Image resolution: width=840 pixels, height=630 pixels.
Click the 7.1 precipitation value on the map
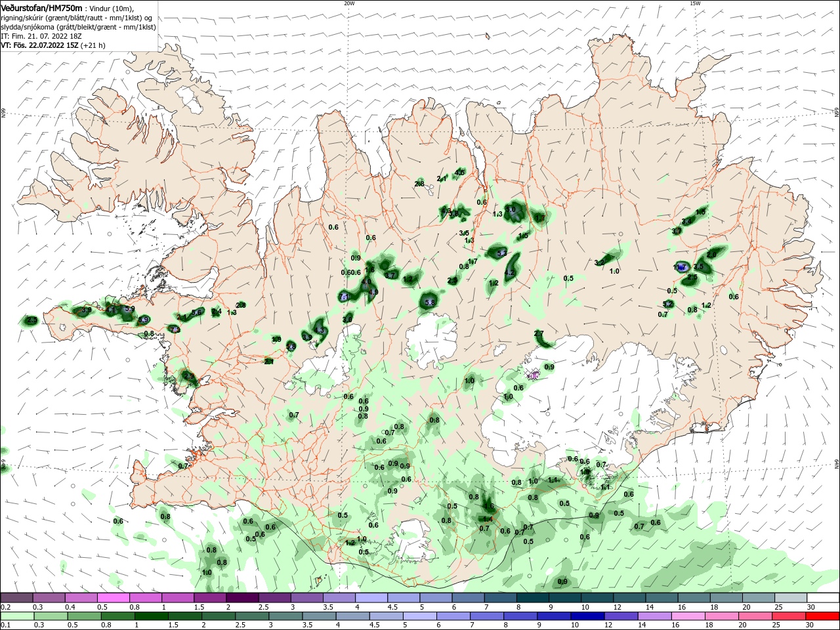(x=346, y=297)
